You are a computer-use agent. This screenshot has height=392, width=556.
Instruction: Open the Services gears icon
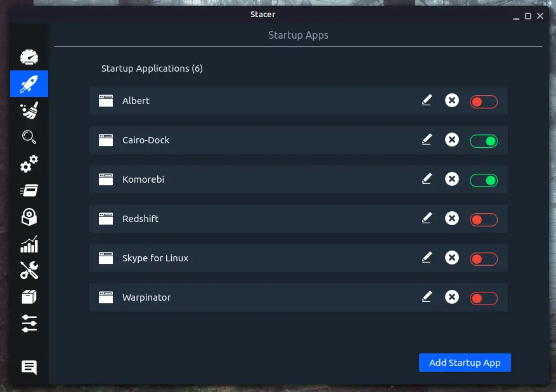[x=29, y=164]
